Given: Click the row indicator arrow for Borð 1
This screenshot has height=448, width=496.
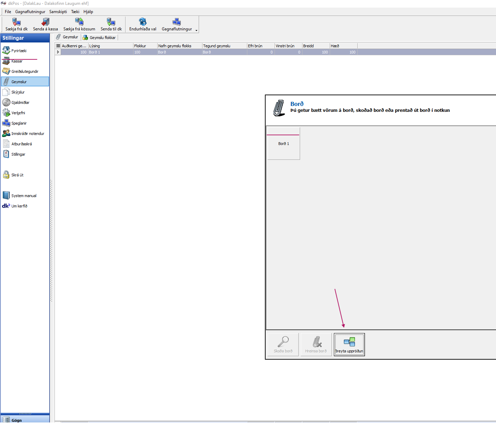Looking at the screenshot, I should tap(58, 52).
